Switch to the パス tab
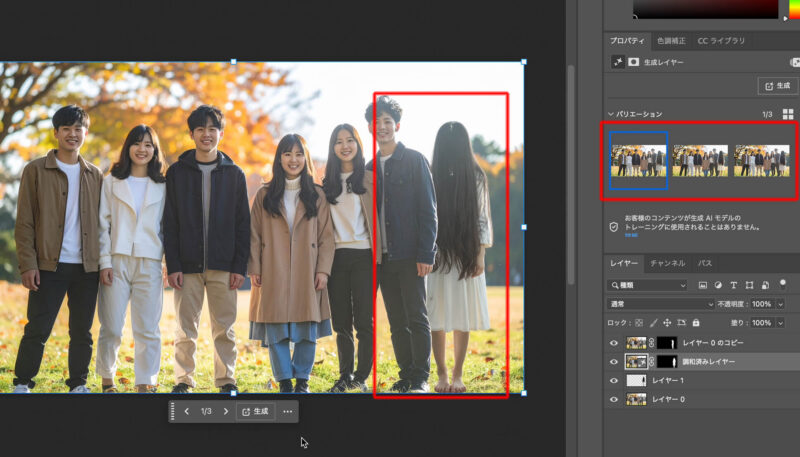The height and width of the screenshot is (457, 800). (705, 263)
